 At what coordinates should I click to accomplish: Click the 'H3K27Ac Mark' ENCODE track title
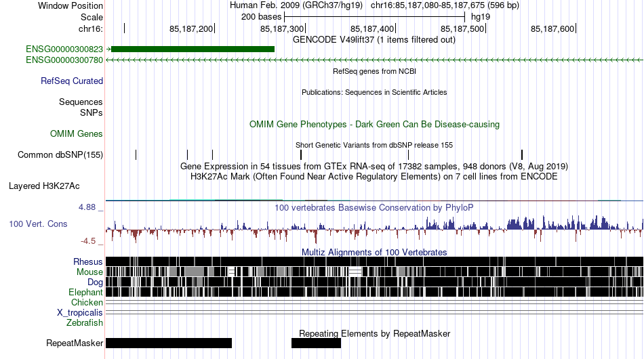tap(374, 177)
